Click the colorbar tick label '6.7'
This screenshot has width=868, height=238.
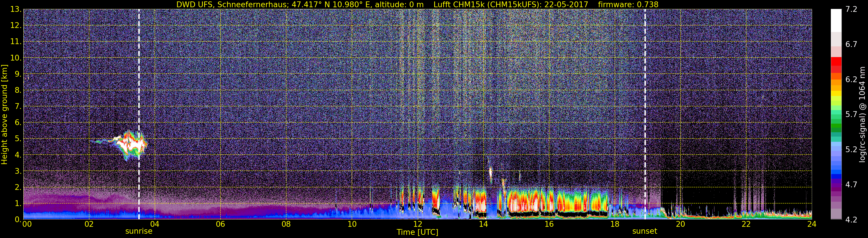[851, 44]
